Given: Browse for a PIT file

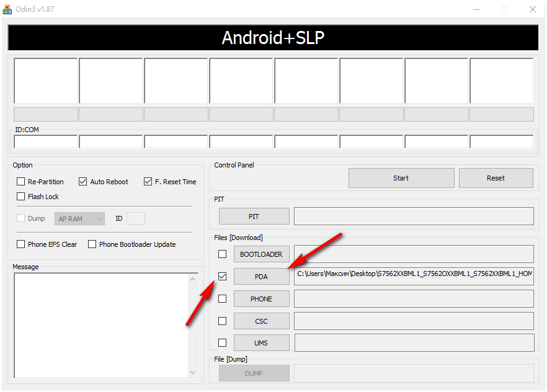Looking at the screenshot, I should [x=254, y=216].
